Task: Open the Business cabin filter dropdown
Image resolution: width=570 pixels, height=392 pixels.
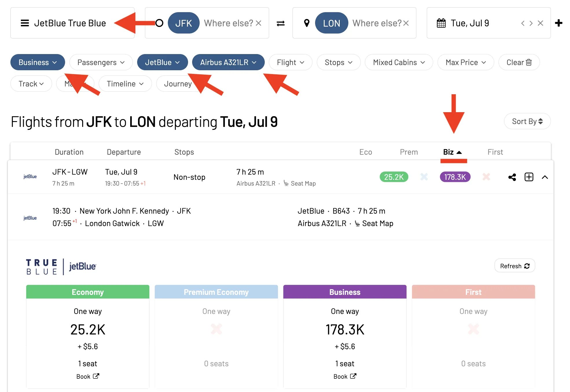Action: pos(38,62)
